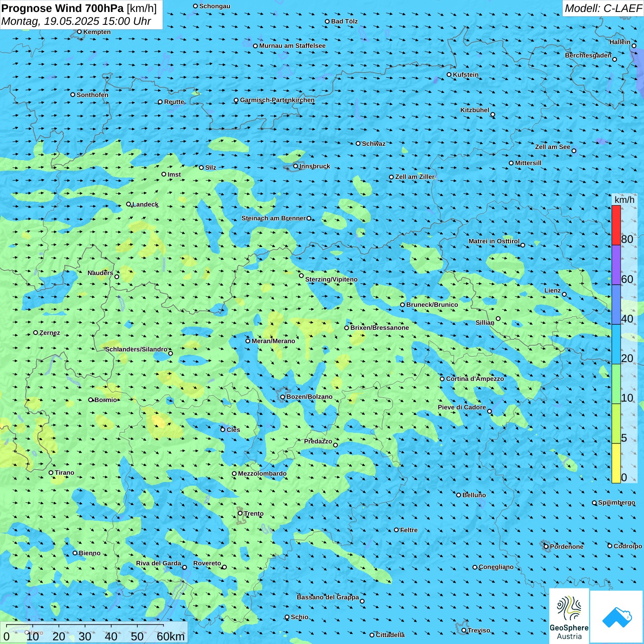Click the 'Montag, 19.05.2025 15:00 Uhr' date text
Image resolution: width=644 pixels, height=644 pixels.
coord(76,21)
